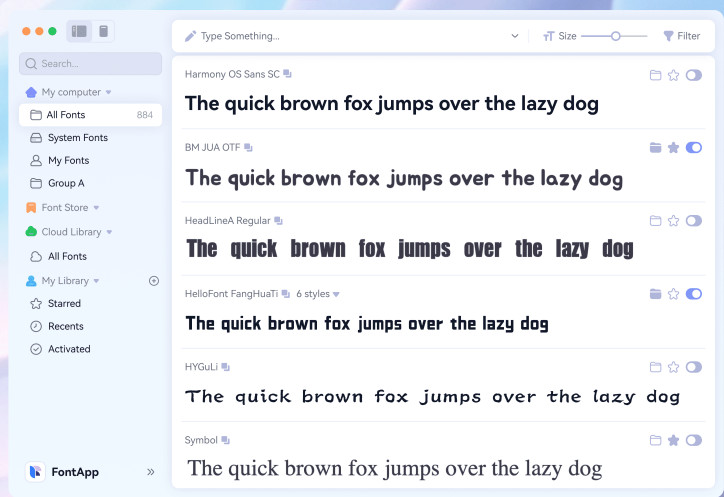Click the Size text icon
The width and height of the screenshot is (724, 497).
coord(548,36)
